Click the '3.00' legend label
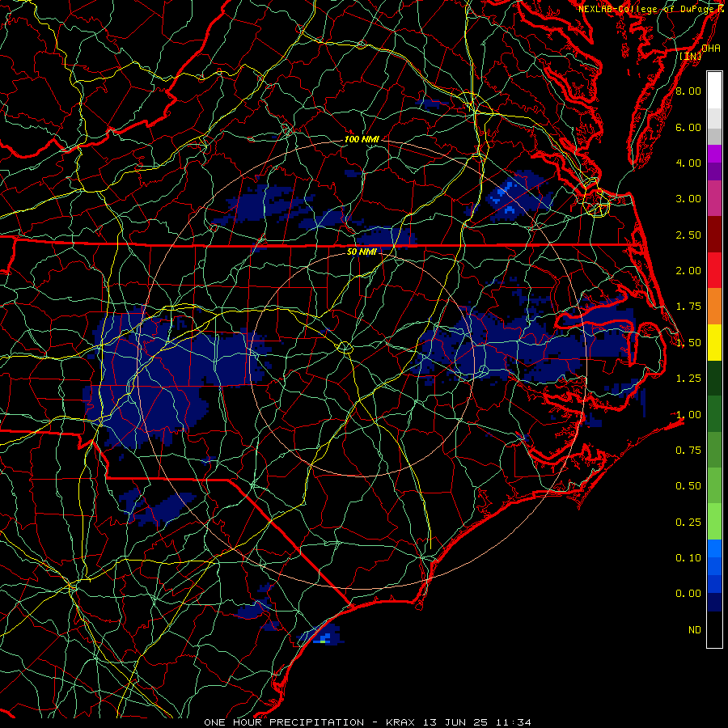The width and height of the screenshot is (728, 728). tap(688, 199)
